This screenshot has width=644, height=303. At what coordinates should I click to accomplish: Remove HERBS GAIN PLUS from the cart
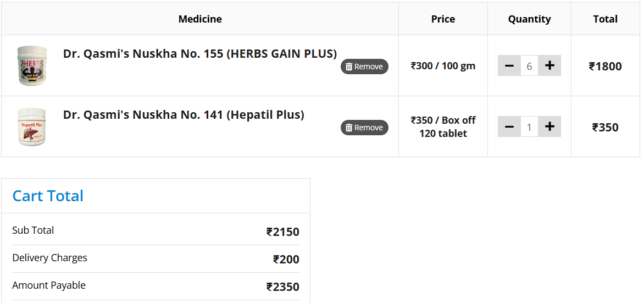pyautogui.click(x=364, y=67)
